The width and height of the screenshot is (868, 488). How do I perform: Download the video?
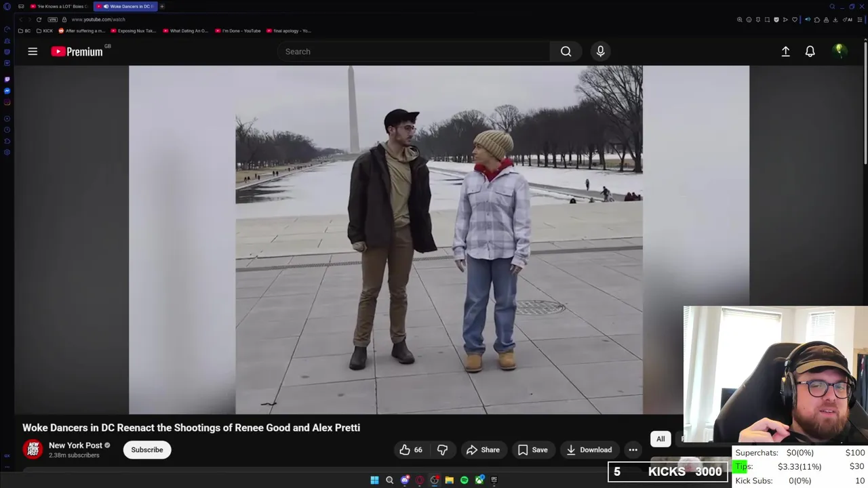pyautogui.click(x=589, y=449)
